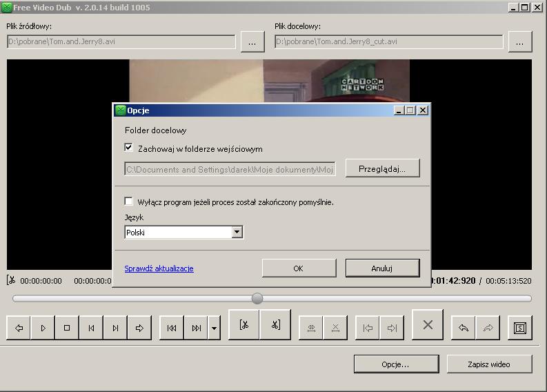Viewport: 547px width, 392px height.
Task: Go to selection start marker
Action: pos(368,328)
